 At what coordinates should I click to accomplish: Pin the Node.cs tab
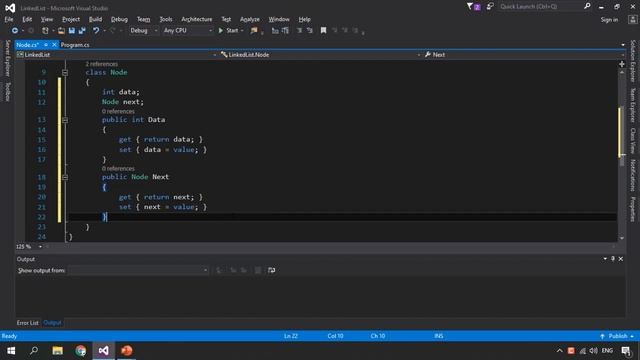pyautogui.click(x=46, y=45)
